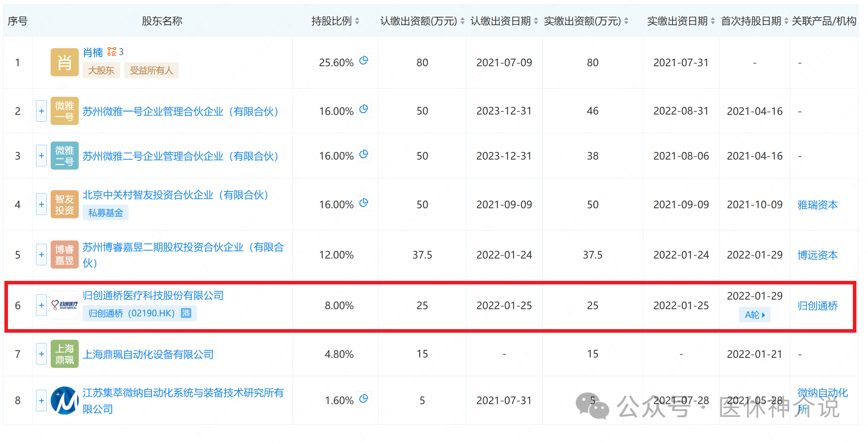Expand row 6 归创通桥医疗科技 plus button
The width and height of the screenshot is (868, 442).
[41, 305]
